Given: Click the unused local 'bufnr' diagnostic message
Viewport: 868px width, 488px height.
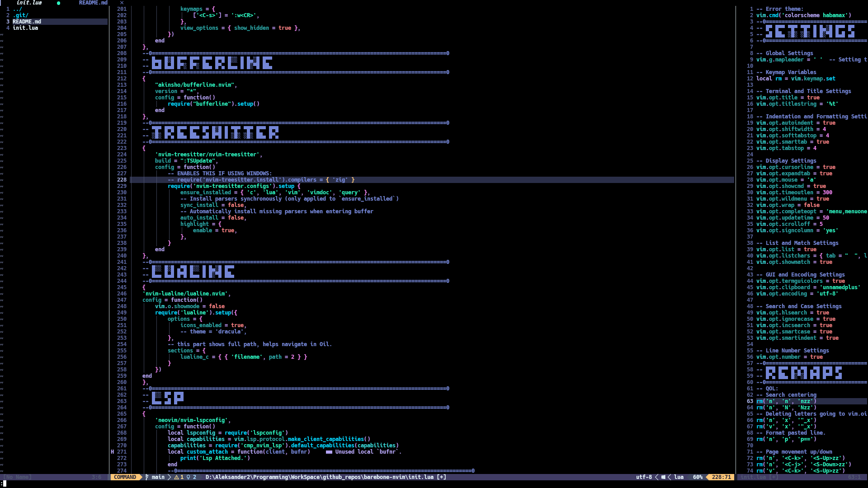Looking at the screenshot, I should point(368,452).
